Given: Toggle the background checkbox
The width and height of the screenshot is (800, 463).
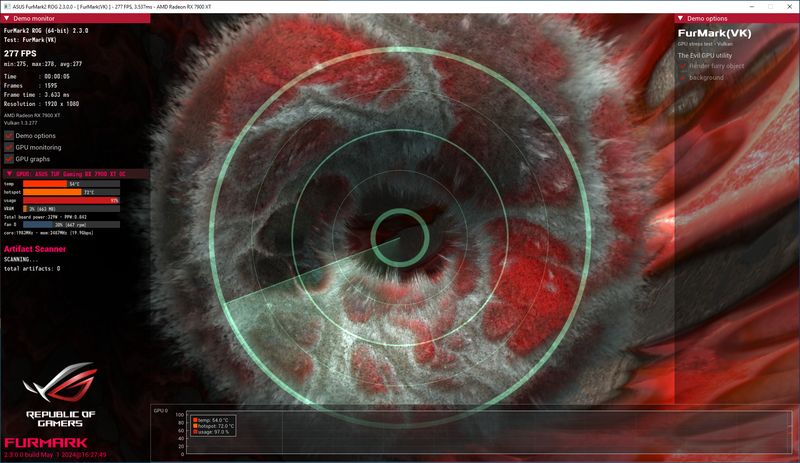Looking at the screenshot, I should tap(683, 78).
